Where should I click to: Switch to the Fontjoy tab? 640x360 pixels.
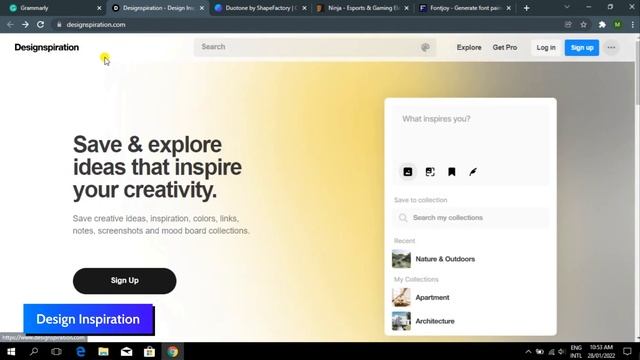(465, 8)
